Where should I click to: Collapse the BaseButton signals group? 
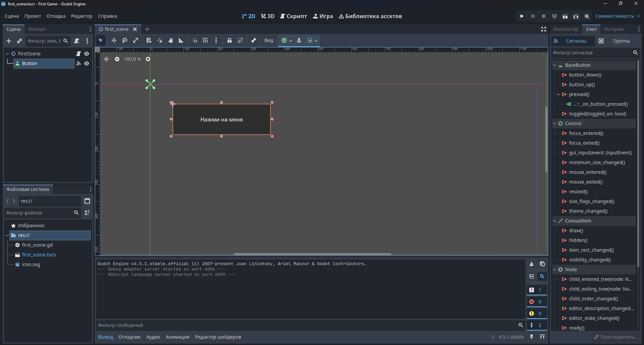555,65
